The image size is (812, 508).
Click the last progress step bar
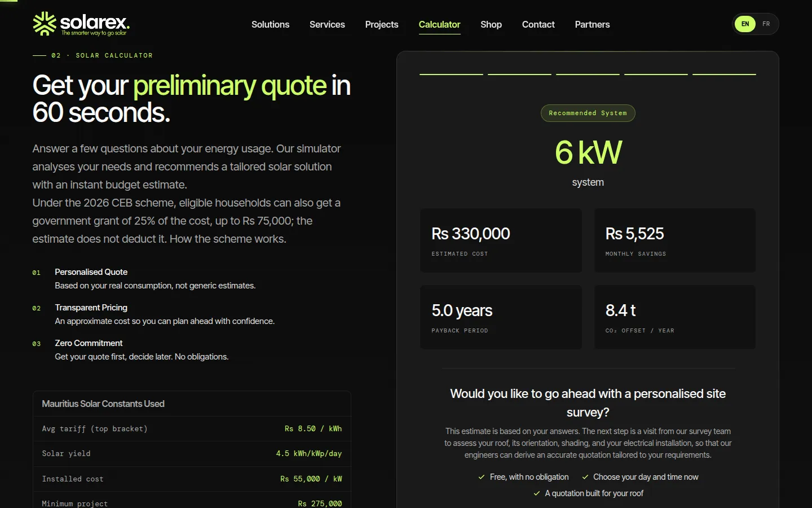pyautogui.click(x=724, y=74)
